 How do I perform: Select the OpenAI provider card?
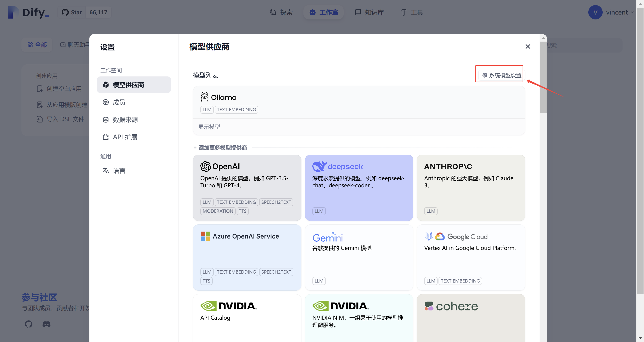[x=247, y=188]
